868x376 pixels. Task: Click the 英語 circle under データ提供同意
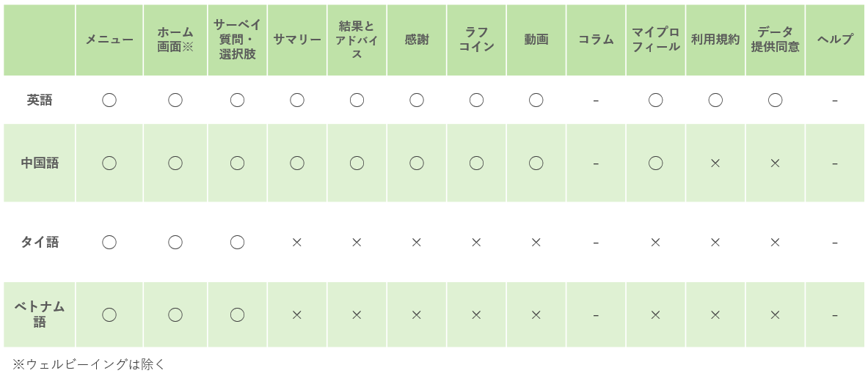pyautogui.click(x=776, y=100)
